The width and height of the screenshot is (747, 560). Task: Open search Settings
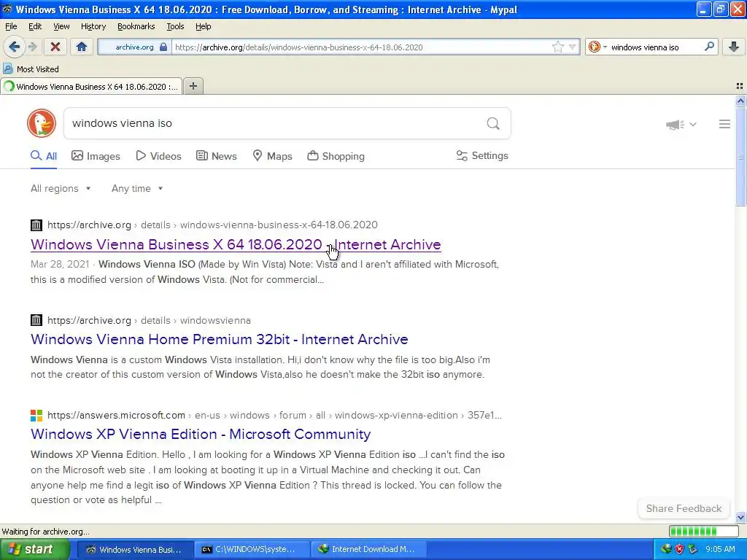tap(482, 156)
